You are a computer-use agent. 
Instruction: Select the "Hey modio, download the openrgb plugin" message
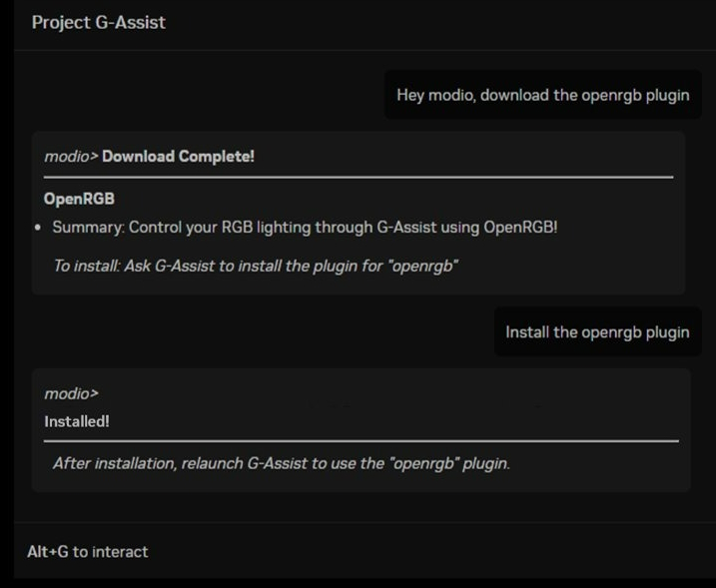pos(542,95)
